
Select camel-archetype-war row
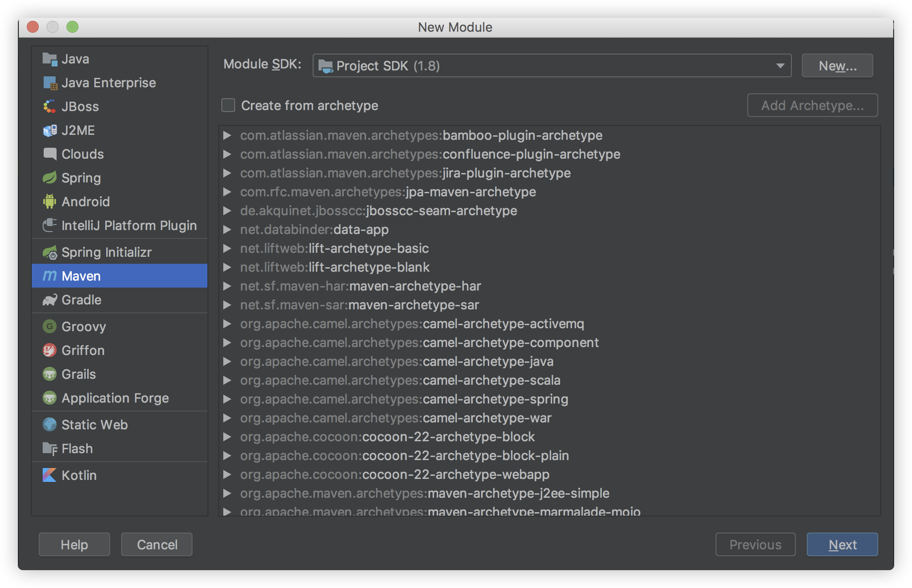(550, 418)
